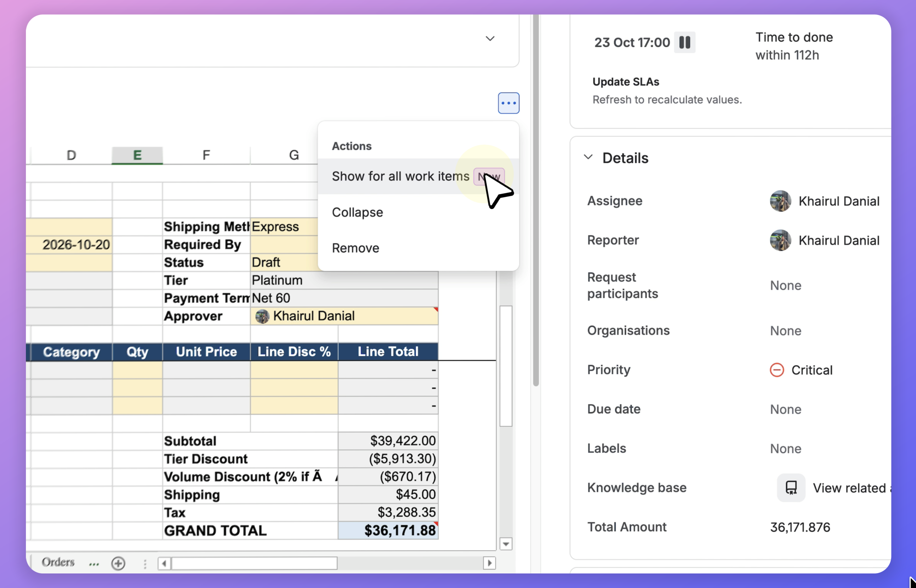Click the Labels None value
The height and width of the screenshot is (588, 916).
[785, 449]
